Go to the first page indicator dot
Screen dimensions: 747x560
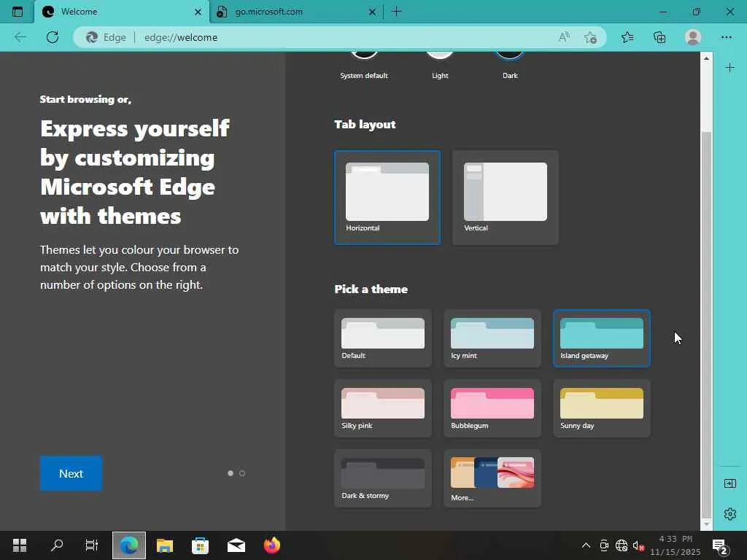(x=231, y=473)
